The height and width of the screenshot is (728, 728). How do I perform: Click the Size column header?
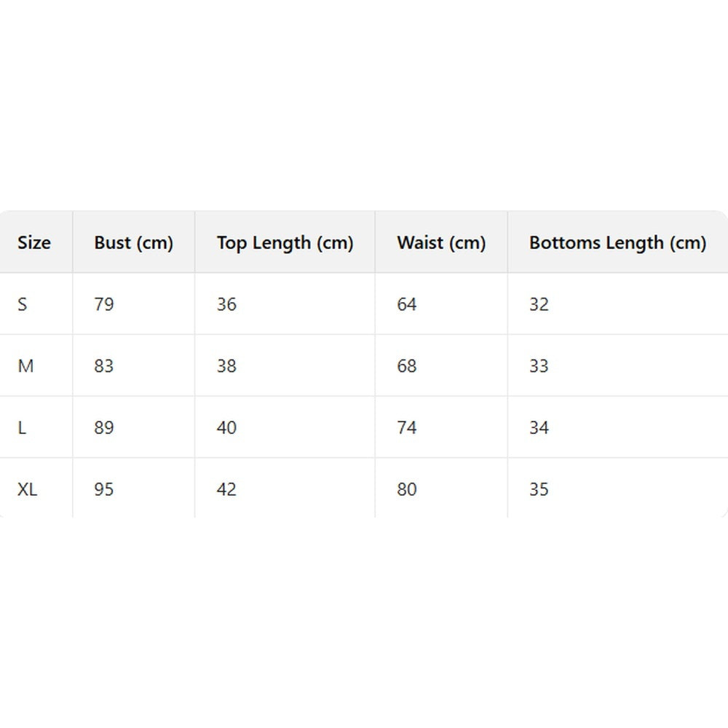point(34,242)
